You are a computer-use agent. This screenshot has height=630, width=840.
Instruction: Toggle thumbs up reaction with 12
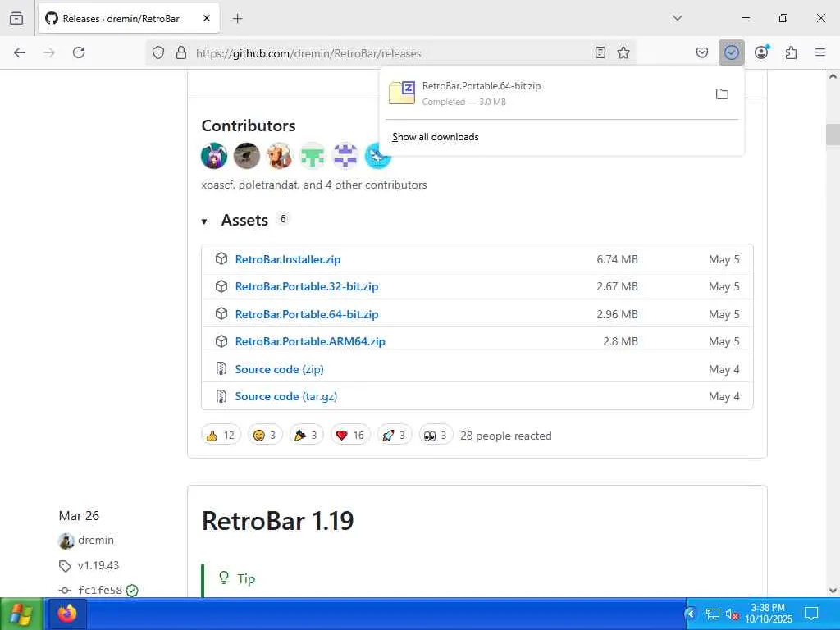tap(221, 435)
